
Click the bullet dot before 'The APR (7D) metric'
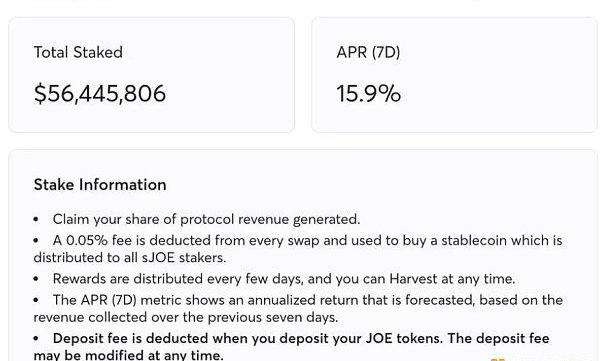tap(36, 300)
